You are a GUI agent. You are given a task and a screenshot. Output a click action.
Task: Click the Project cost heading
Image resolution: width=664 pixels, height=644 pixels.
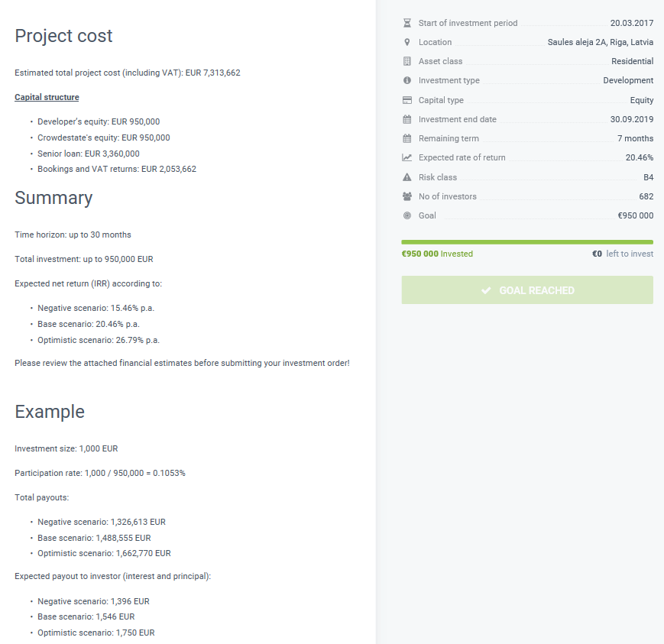coord(63,36)
